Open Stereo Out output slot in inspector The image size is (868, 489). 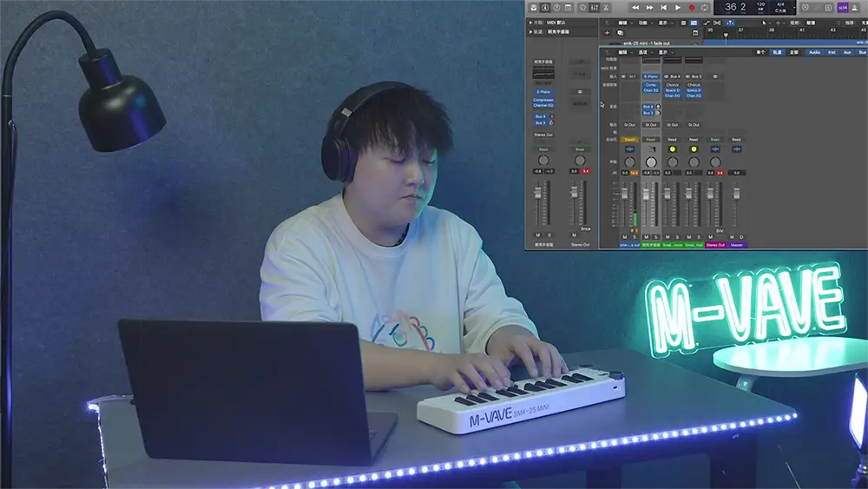point(543,135)
